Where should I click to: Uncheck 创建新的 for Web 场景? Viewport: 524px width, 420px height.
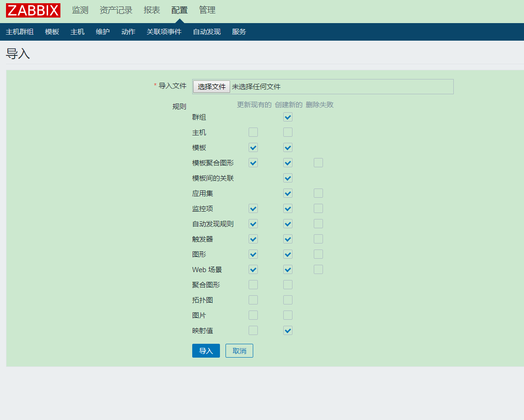(x=288, y=270)
